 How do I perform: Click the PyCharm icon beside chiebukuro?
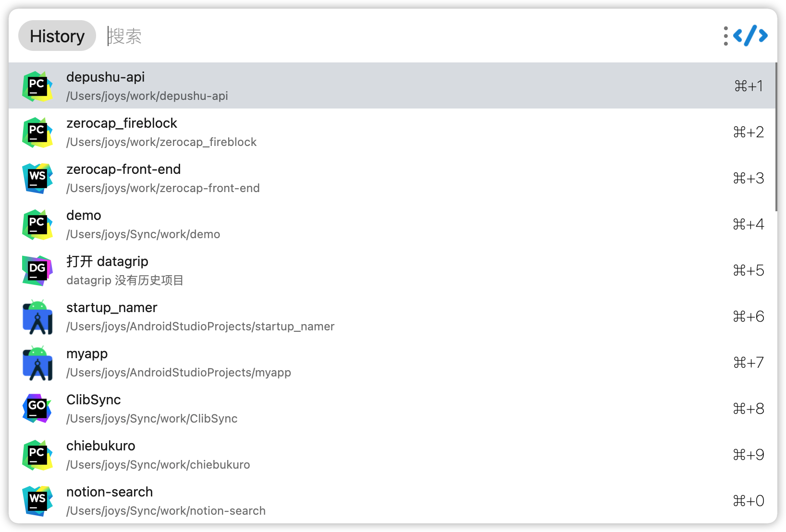pyautogui.click(x=37, y=455)
